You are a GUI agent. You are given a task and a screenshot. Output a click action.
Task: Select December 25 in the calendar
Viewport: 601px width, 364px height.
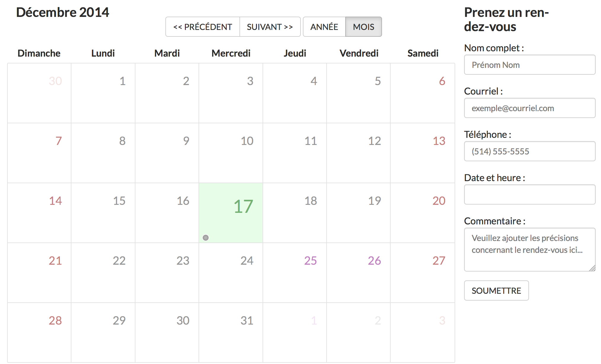coord(295,273)
